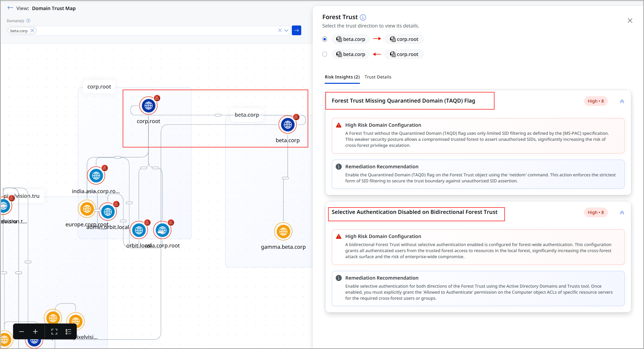
Task: Click the gamma.beta.corp domain node
Action: click(283, 231)
